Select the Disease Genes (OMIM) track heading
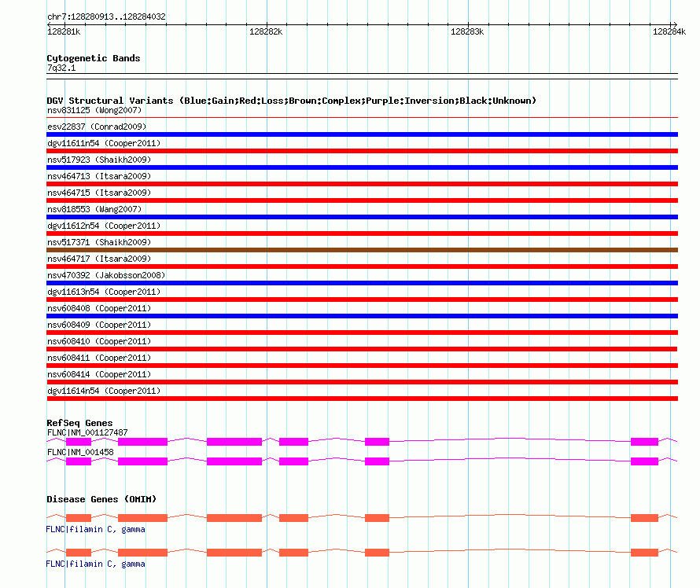The width and height of the screenshot is (700, 588). click(x=101, y=499)
